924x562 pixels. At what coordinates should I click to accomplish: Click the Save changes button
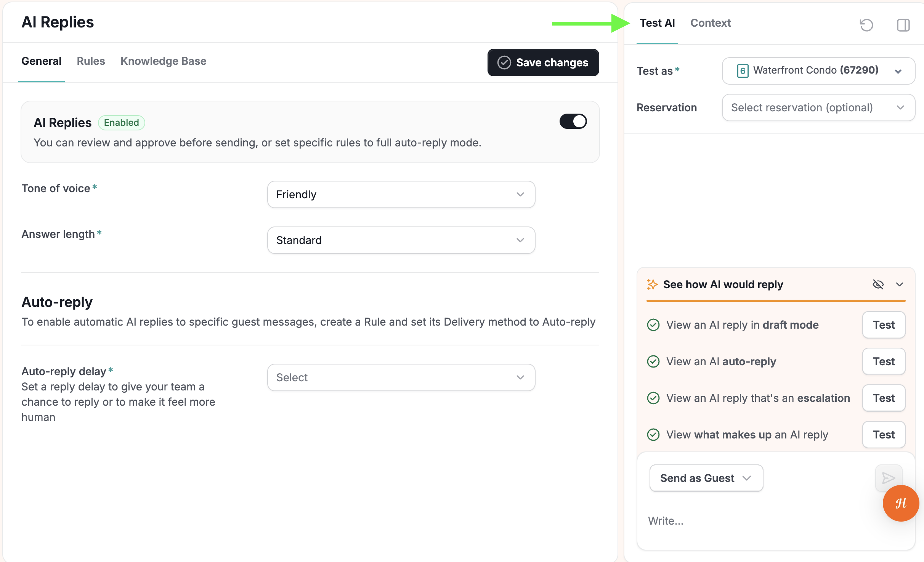543,63
